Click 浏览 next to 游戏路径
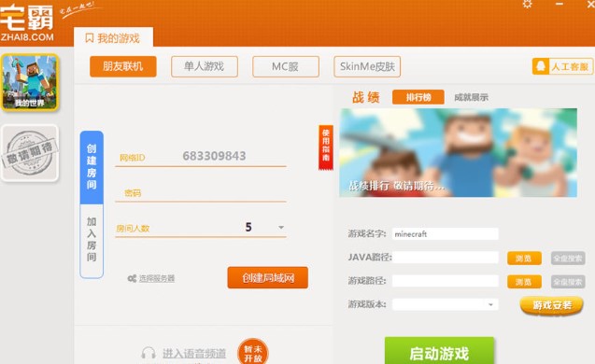Screen dimensions: 595x364 tap(524, 282)
